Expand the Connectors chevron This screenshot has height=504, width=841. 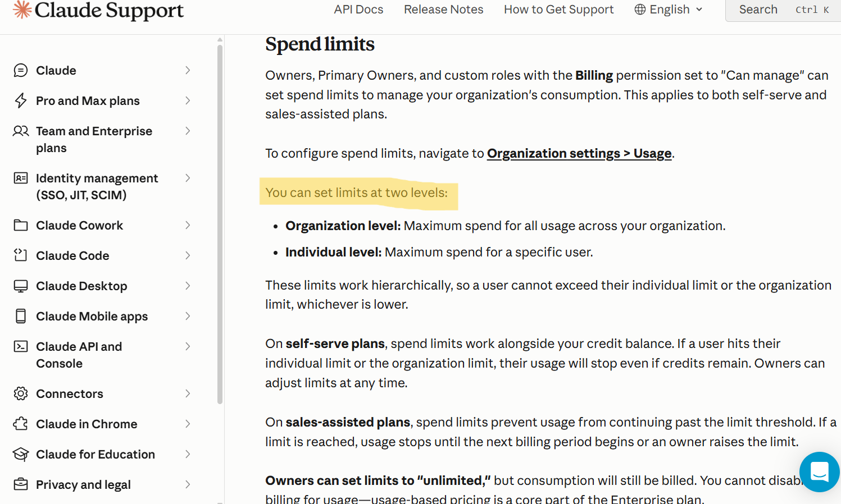[188, 393]
